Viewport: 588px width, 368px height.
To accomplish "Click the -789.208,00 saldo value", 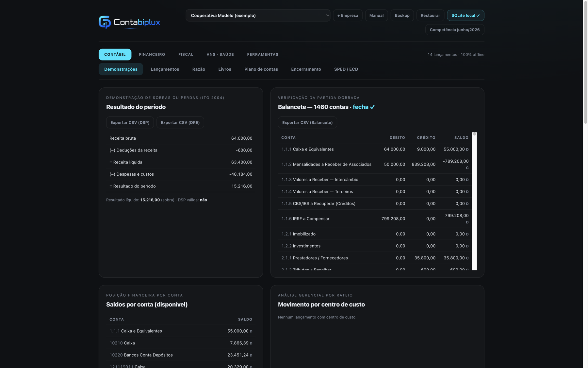I will 456,161.
